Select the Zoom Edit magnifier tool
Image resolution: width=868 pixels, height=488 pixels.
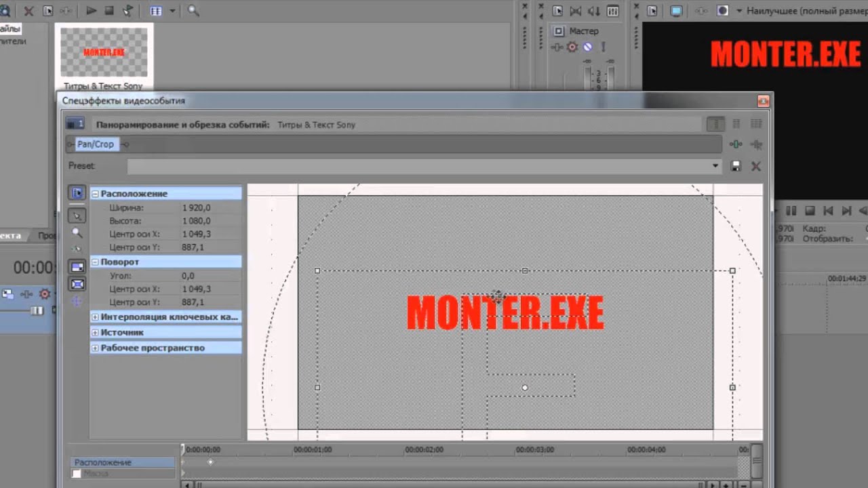tap(77, 232)
